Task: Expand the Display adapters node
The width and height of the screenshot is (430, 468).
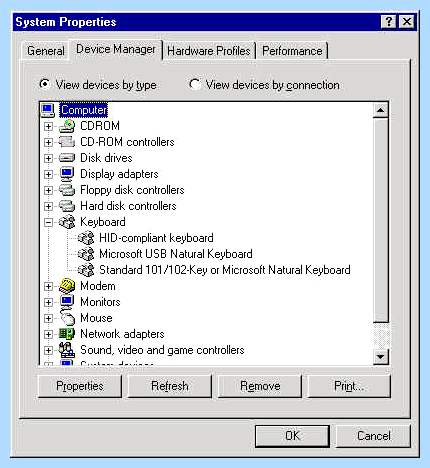Action: (x=48, y=174)
